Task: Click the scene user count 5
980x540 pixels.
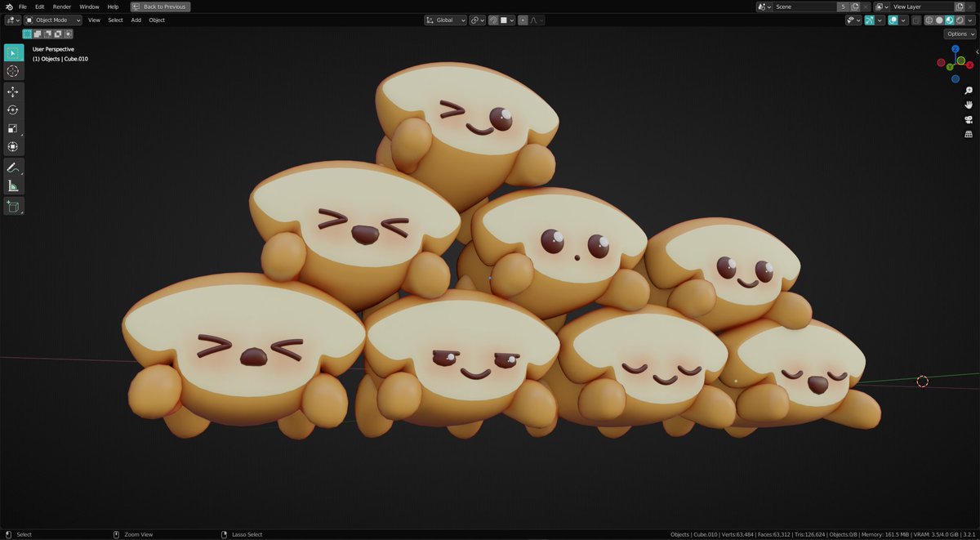Action: click(x=843, y=7)
